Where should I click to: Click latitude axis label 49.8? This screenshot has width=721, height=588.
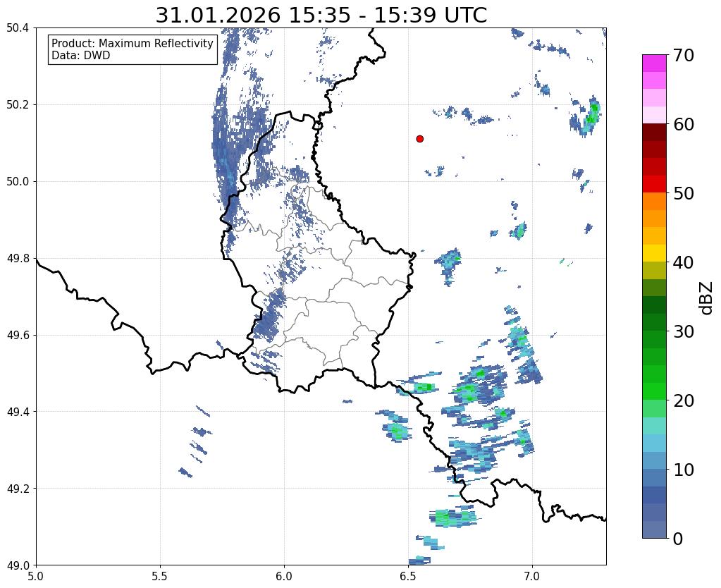pos(18,258)
